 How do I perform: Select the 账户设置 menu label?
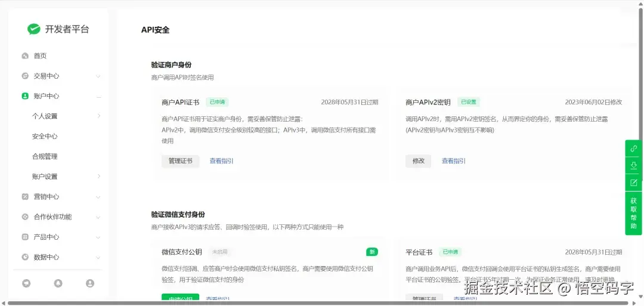(x=45, y=177)
